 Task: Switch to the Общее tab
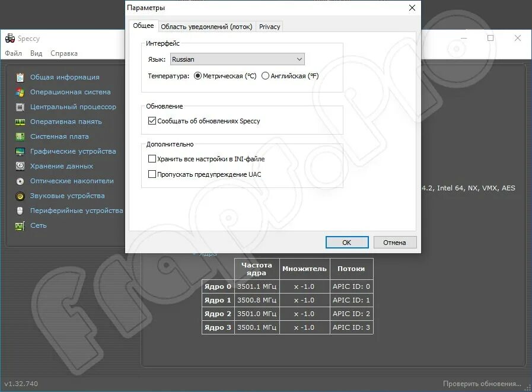pyautogui.click(x=143, y=26)
